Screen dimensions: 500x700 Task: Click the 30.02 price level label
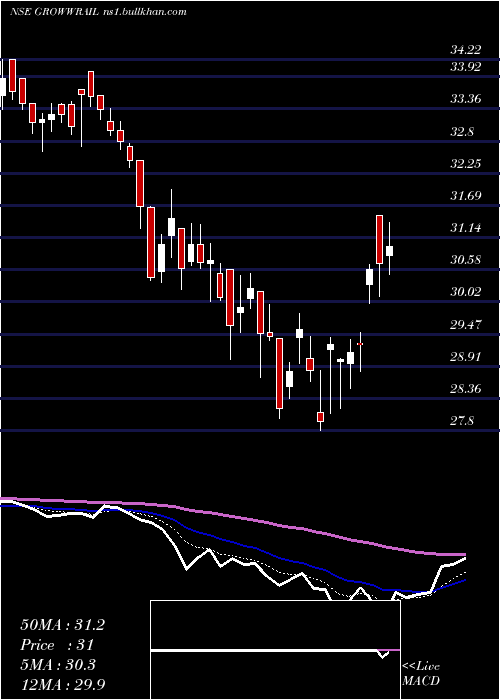[465, 292]
